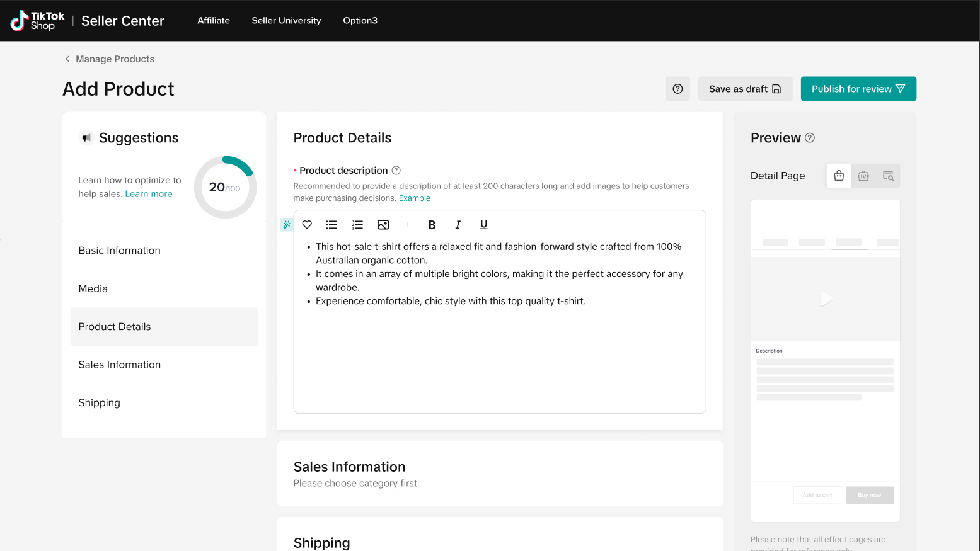Click Publish for review button
The image size is (980, 551).
[x=858, y=89]
